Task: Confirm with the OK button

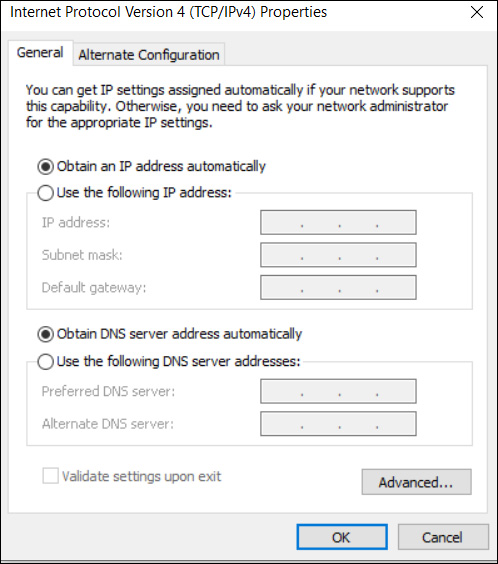Action: coord(342,537)
